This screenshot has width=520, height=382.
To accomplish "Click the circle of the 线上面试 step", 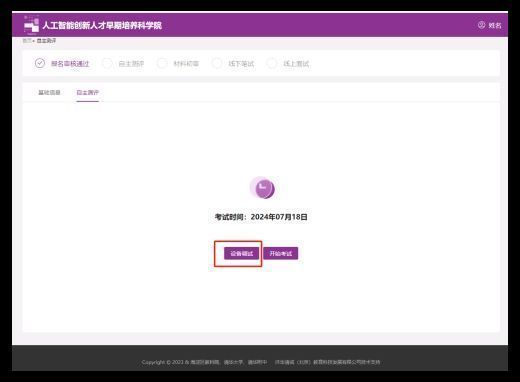I will [272, 63].
